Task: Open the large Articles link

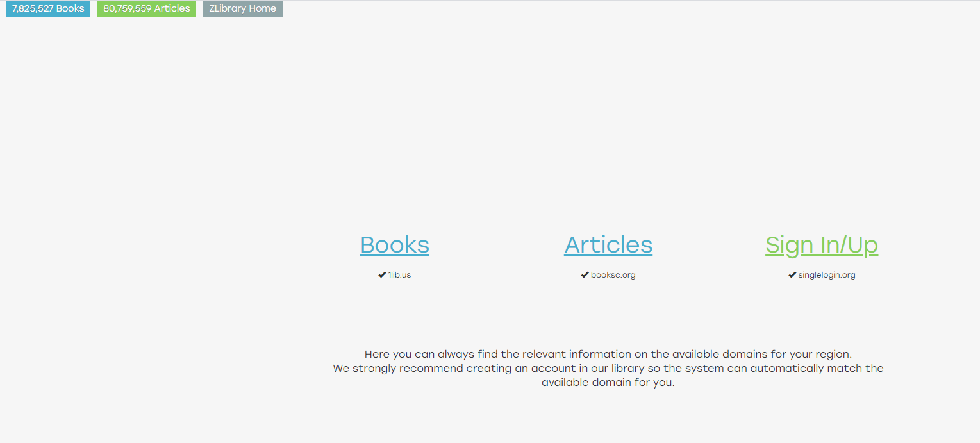Action: point(608,245)
